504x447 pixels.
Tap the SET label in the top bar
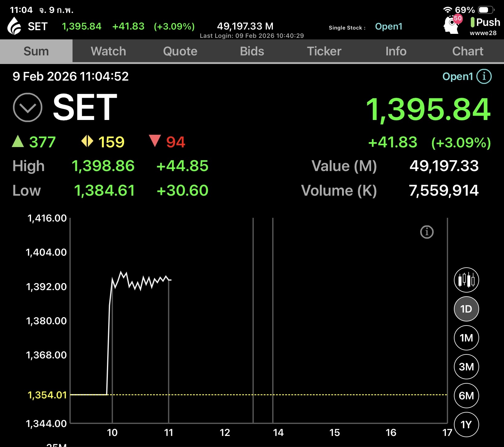click(x=38, y=26)
